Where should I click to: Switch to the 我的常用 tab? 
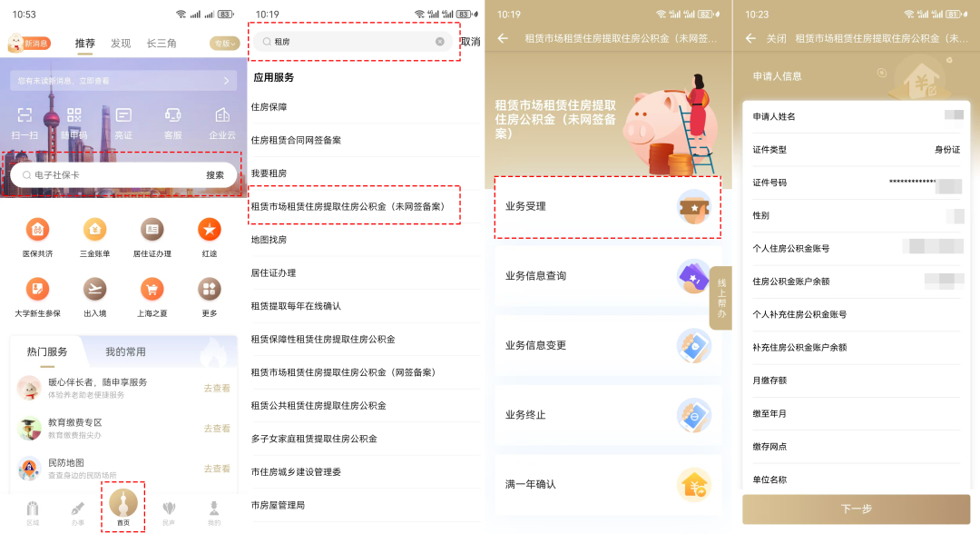pos(125,351)
